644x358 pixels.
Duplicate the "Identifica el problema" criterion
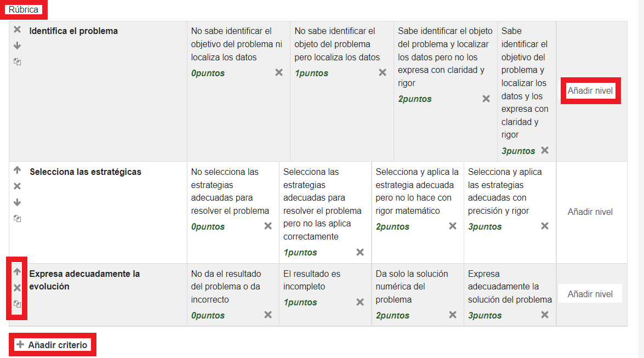[17, 62]
